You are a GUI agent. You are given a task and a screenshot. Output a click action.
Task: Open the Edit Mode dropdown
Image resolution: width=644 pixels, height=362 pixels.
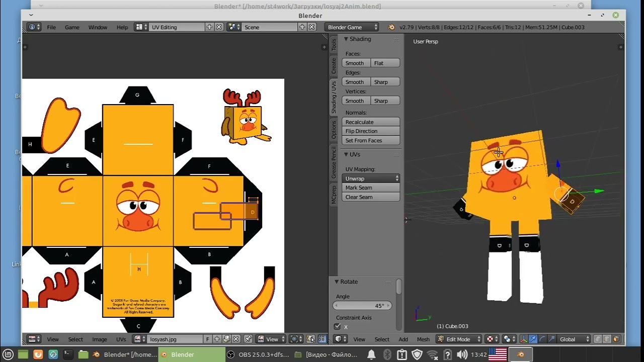click(459, 339)
